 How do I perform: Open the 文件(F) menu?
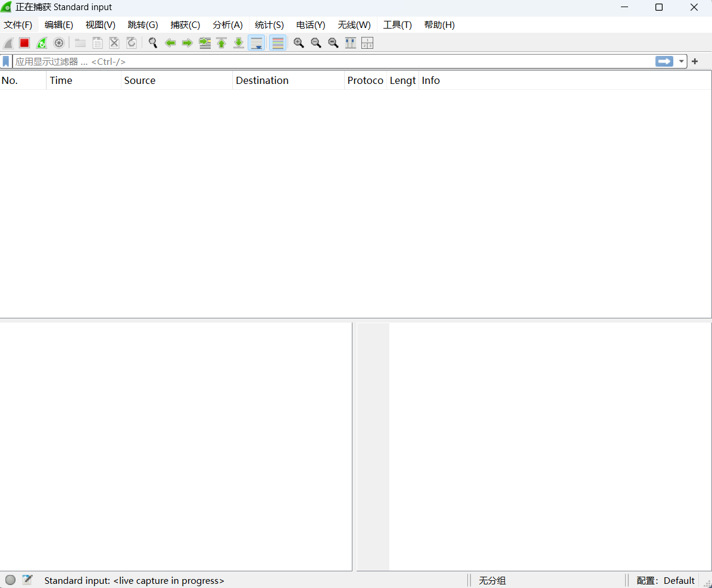tap(18, 25)
